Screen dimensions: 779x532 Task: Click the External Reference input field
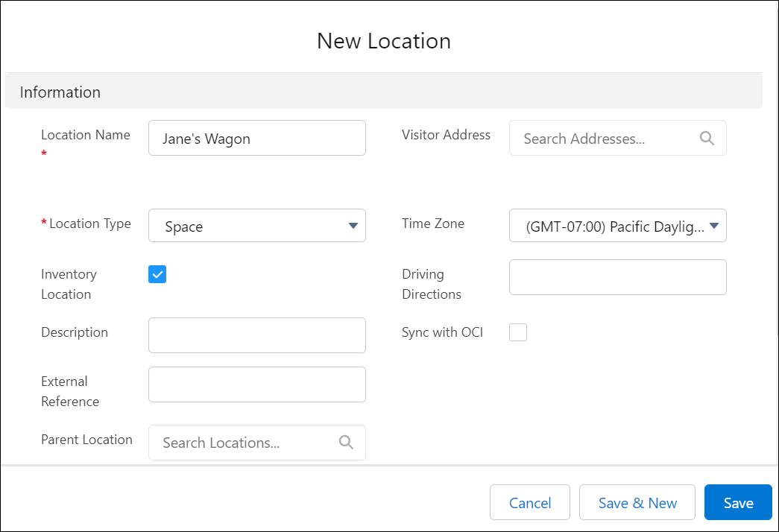pos(257,384)
